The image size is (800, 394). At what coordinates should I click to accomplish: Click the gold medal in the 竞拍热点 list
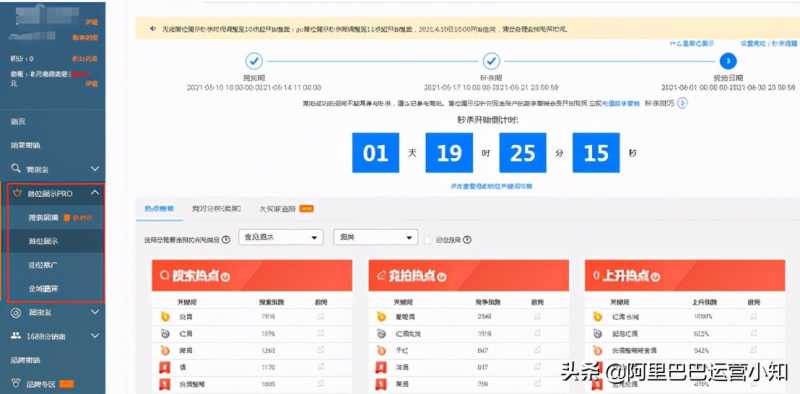(x=381, y=317)
